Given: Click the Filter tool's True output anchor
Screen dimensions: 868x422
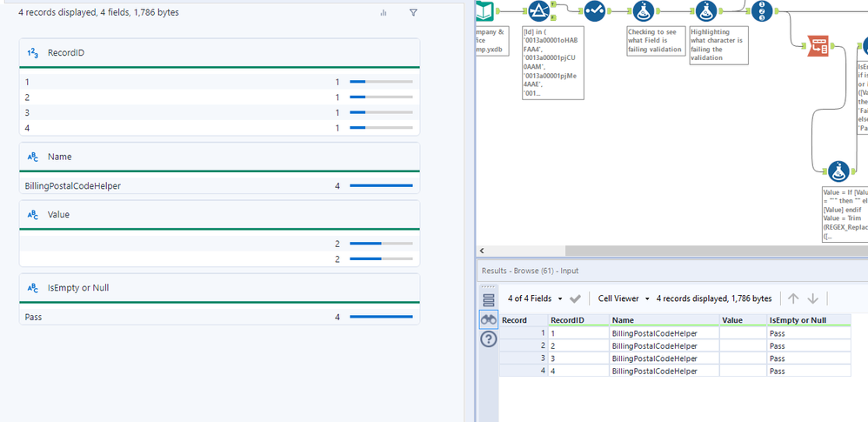Looking at the screenshot, I should (553, 4).
